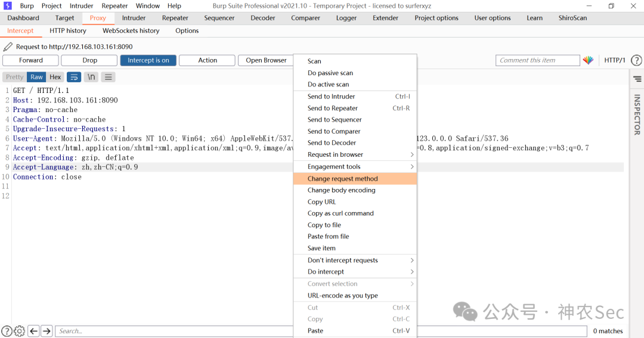Toggle show non-printable characters \n button

click(91, 77)
